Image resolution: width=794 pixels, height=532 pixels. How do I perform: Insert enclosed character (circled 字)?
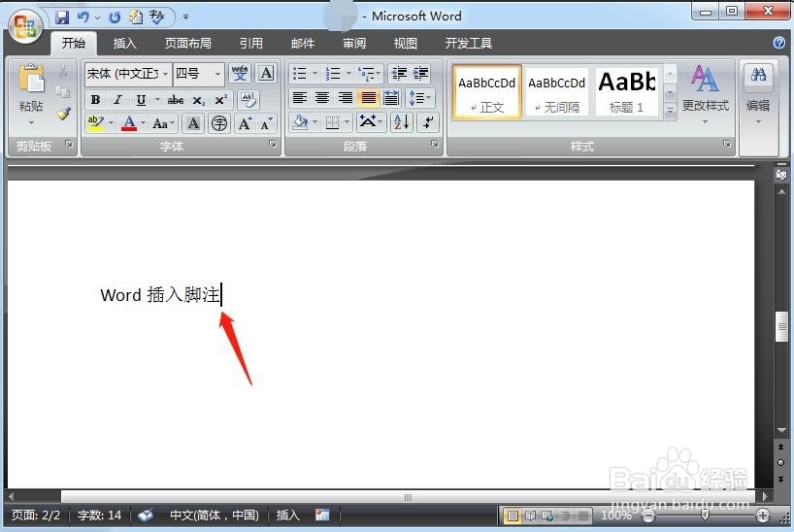tap(218, 123)
